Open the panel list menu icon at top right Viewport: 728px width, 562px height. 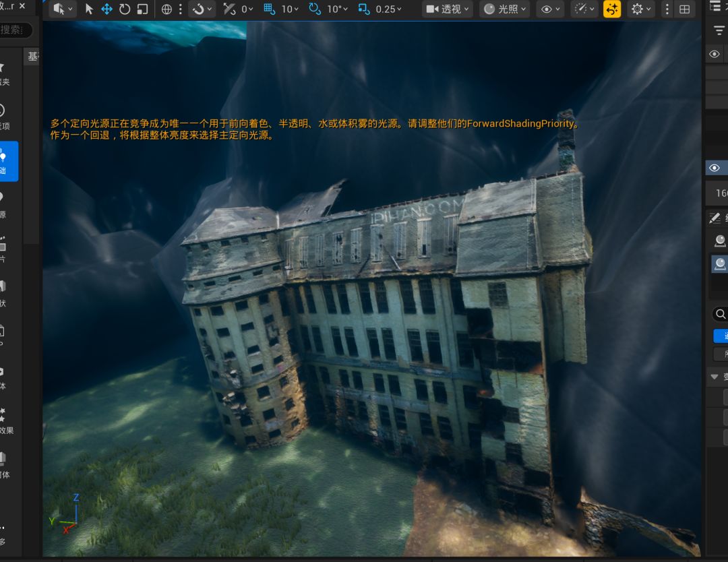715,7
